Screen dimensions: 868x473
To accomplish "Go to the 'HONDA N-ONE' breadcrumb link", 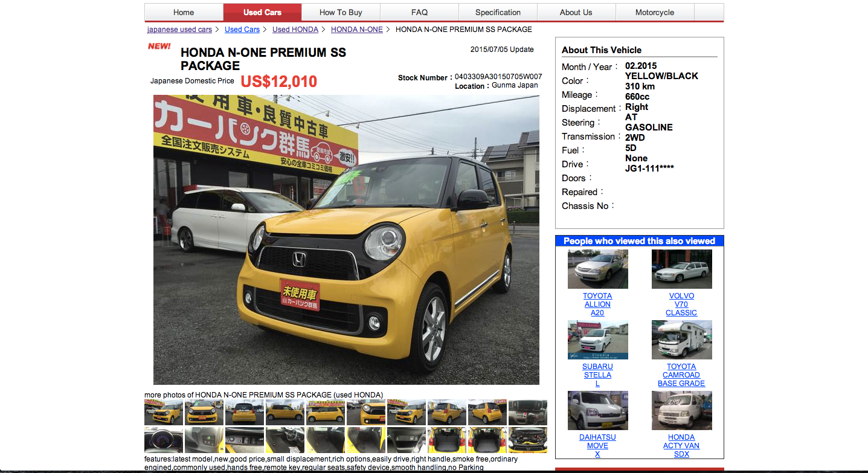I will [357, 29].
